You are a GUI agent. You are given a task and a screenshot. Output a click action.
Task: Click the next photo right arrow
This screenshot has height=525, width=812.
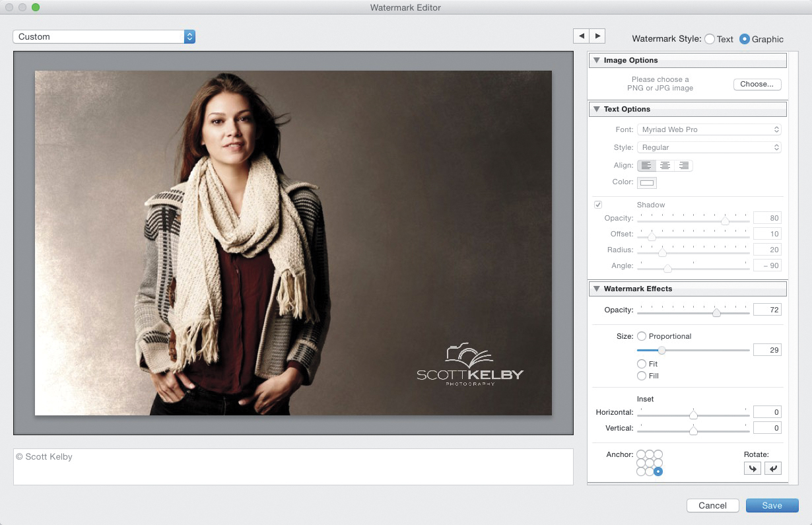click(597, 36)
